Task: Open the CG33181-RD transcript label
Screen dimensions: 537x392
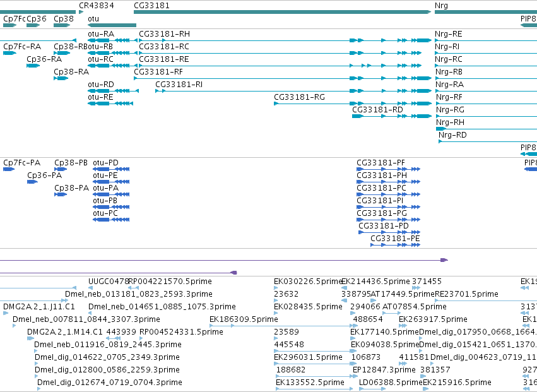Action: [378, 110]
